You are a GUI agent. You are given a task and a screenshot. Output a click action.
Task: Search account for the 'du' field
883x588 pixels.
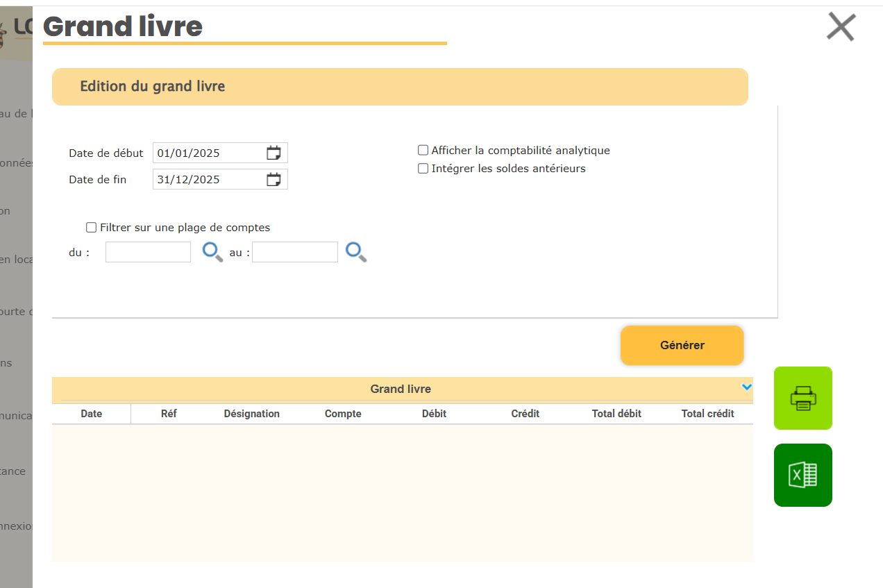[212, 251]
